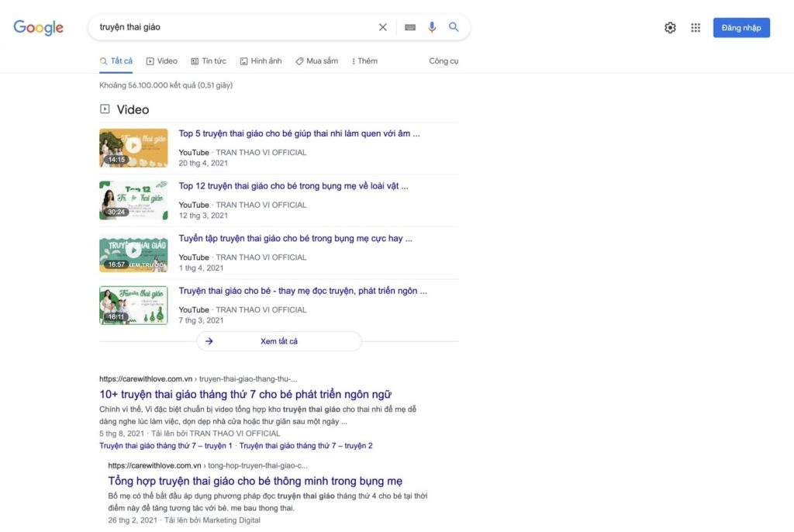Click the Đăng nhập button
794x532 pixels.
tap(741, 28)
